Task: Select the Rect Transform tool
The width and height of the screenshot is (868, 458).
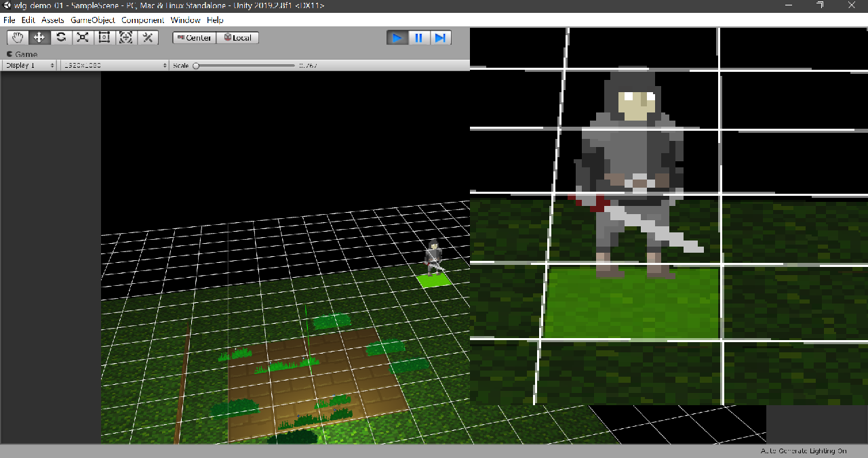Action: click(x=104, y=37)
